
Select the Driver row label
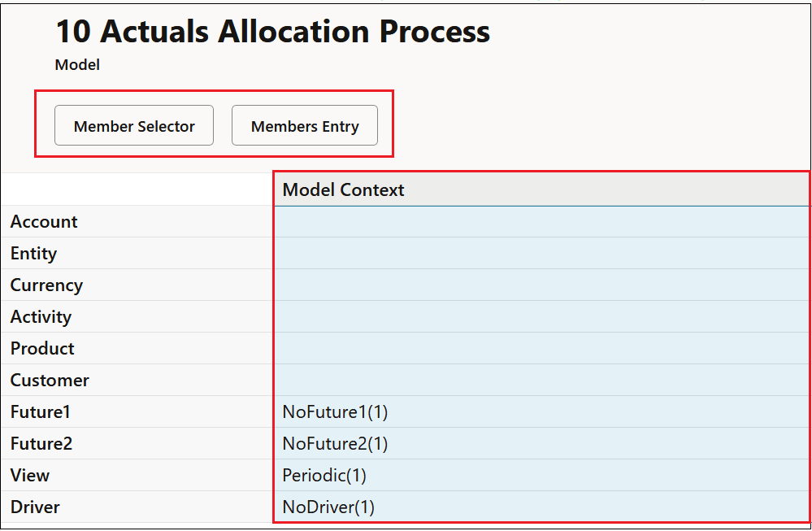(35, 507)
